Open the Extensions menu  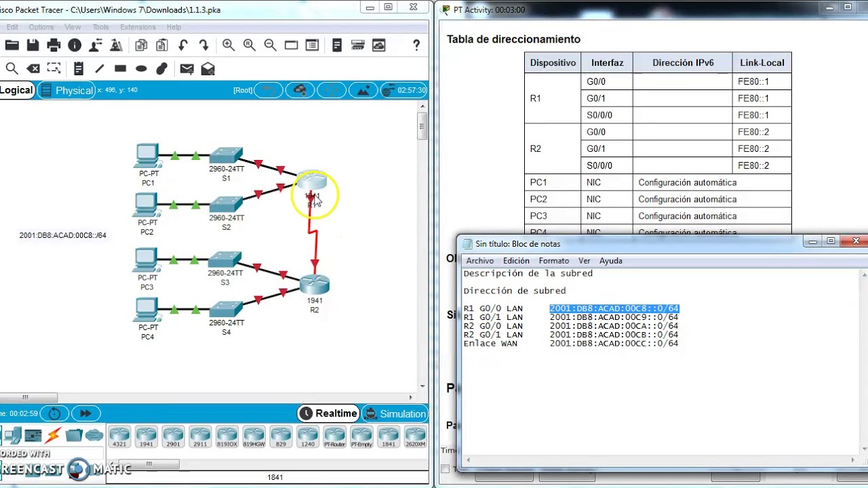pyautogui.click(x=138, y=27)
